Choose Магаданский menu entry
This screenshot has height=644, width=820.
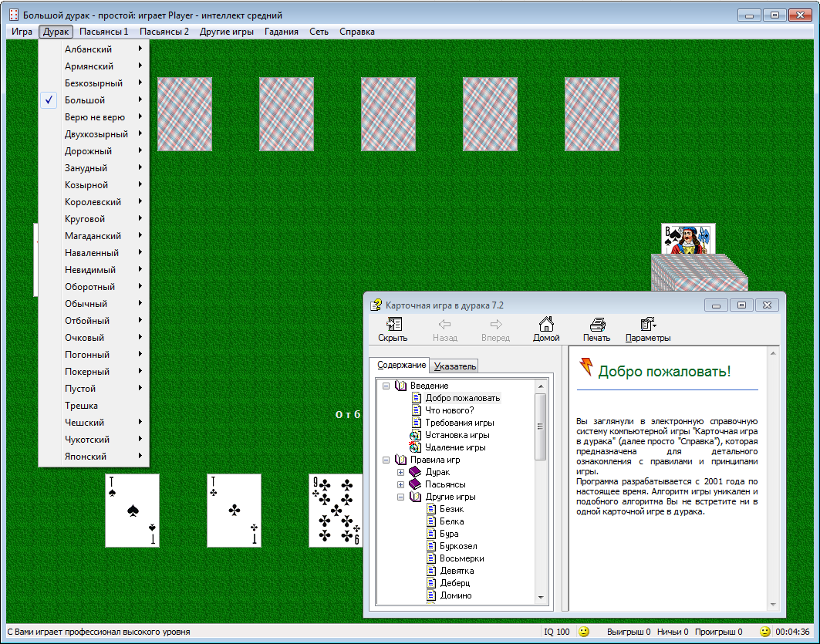[93, 236]
